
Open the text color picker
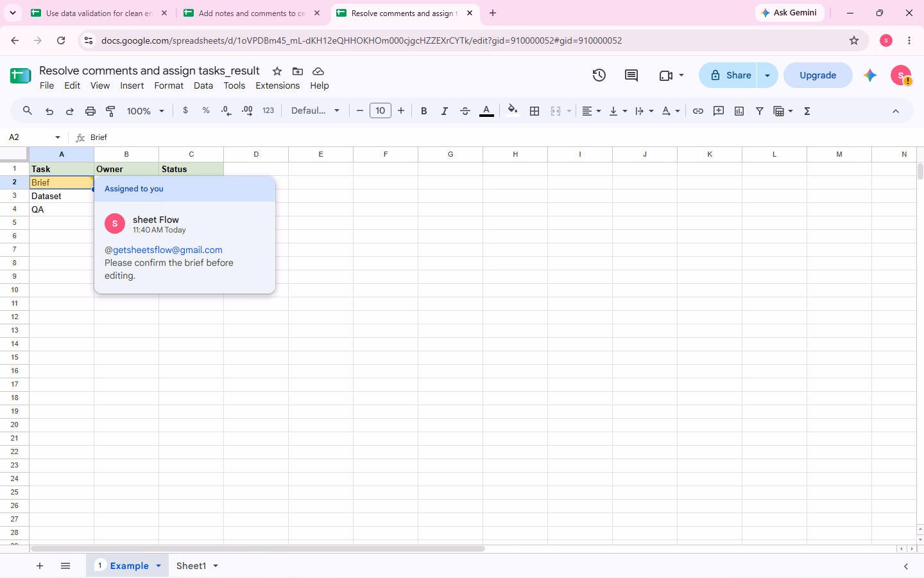pyautogui.click(x=487, y=111)
